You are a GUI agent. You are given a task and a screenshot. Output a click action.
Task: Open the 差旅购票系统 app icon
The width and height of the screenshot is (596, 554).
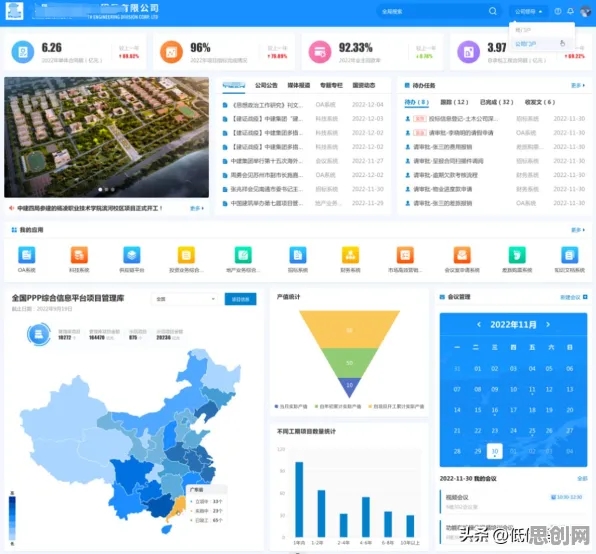(x=517, y=255)
